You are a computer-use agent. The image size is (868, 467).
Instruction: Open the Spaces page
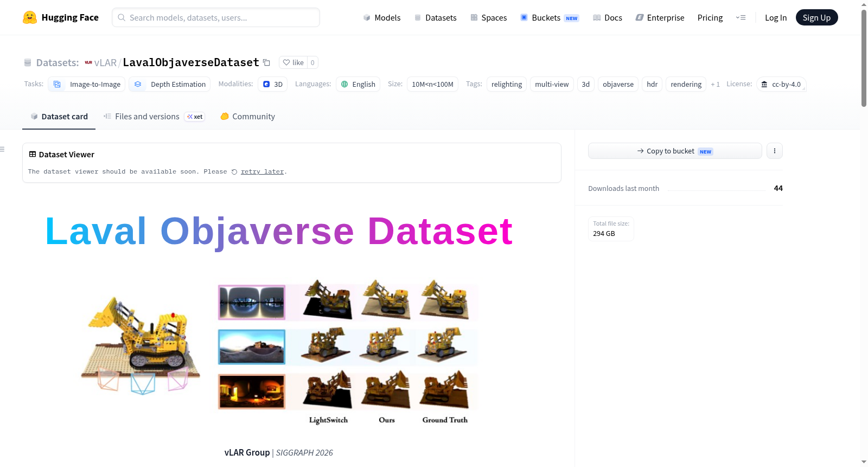tap(488, 17)
